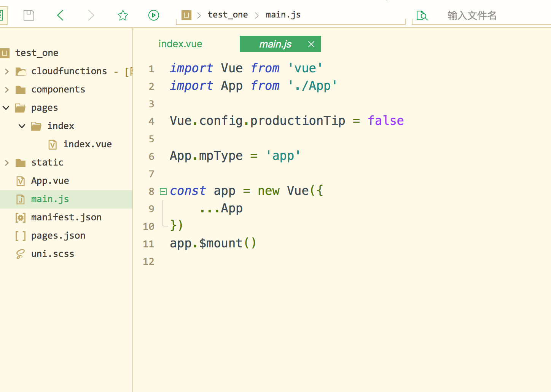This screenshot has width=551, height=392.
Task: Collapse the pages folder
Action: pyautogui.click(x=6, y=108)
